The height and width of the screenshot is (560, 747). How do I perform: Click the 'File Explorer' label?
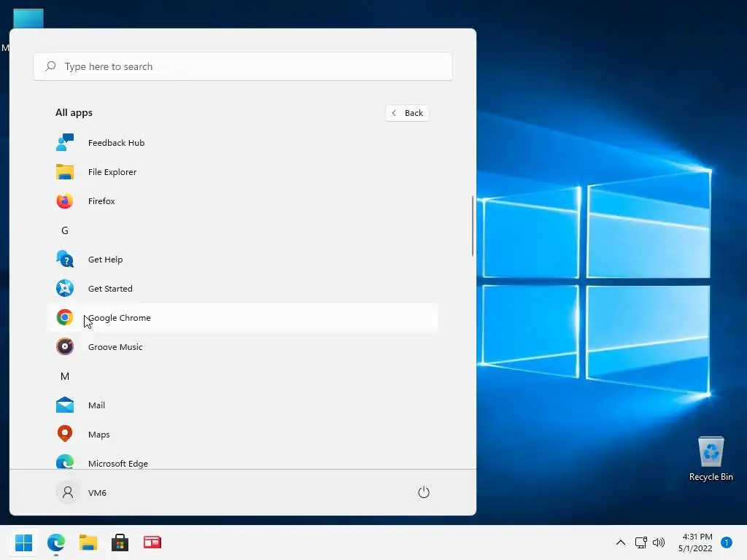pyautogui.click(x=112, y=172)
